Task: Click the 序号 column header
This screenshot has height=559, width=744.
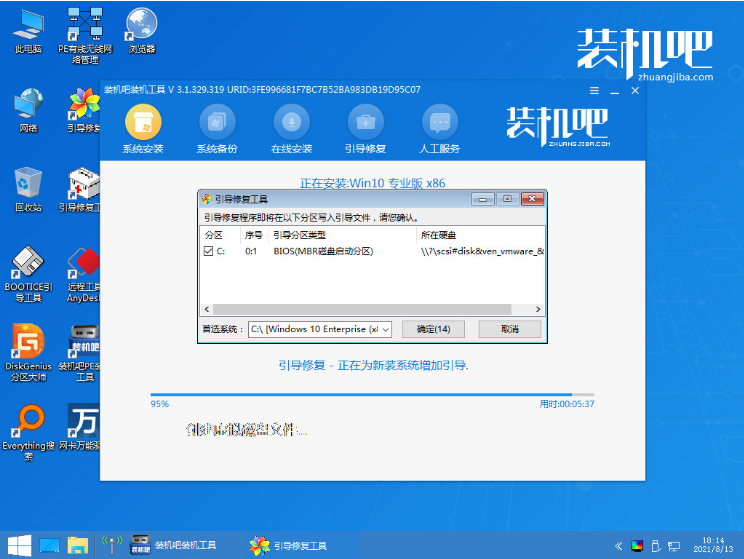Action: tap(254, 235)
